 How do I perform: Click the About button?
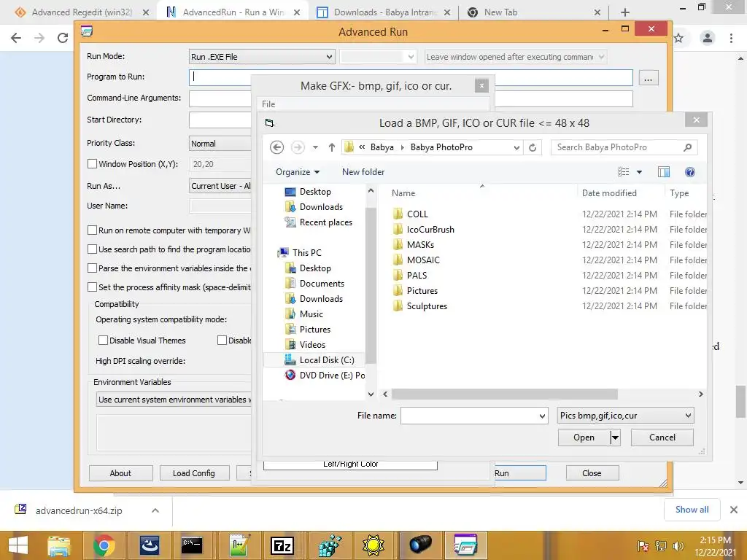[x=120, y=473]
